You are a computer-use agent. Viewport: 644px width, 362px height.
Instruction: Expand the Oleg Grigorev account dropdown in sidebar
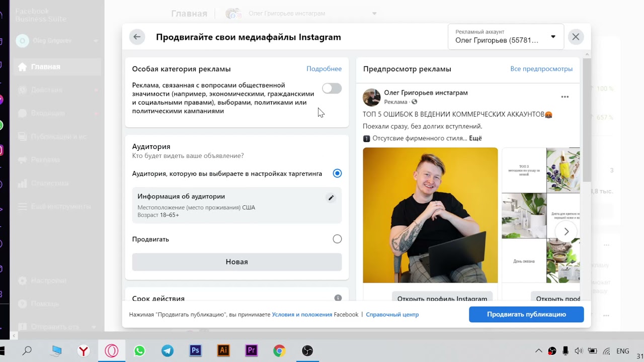point(96,41)
